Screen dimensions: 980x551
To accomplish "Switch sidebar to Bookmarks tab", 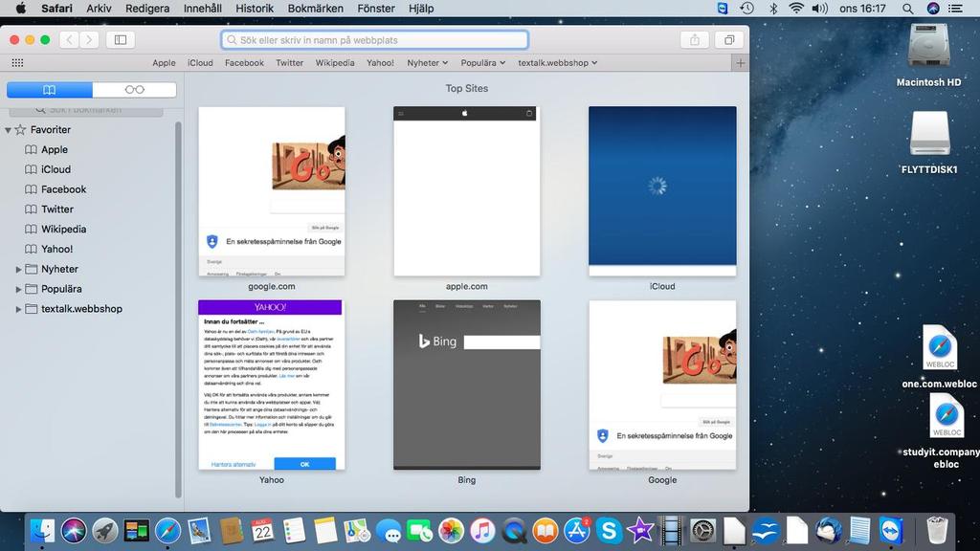I will coord(50,90).
